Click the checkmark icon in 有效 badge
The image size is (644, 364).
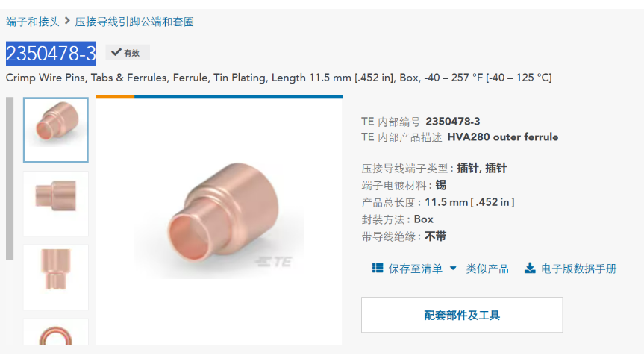click(116, 52)
